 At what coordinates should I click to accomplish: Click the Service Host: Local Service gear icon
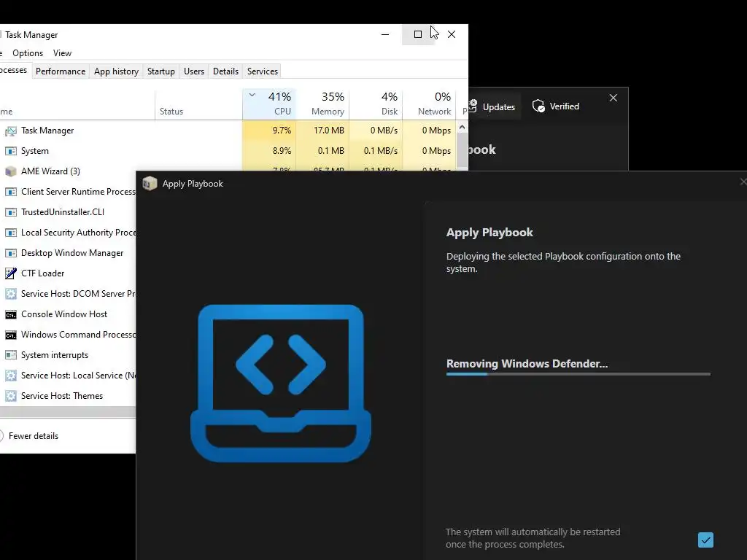click(x=10, y=376)
